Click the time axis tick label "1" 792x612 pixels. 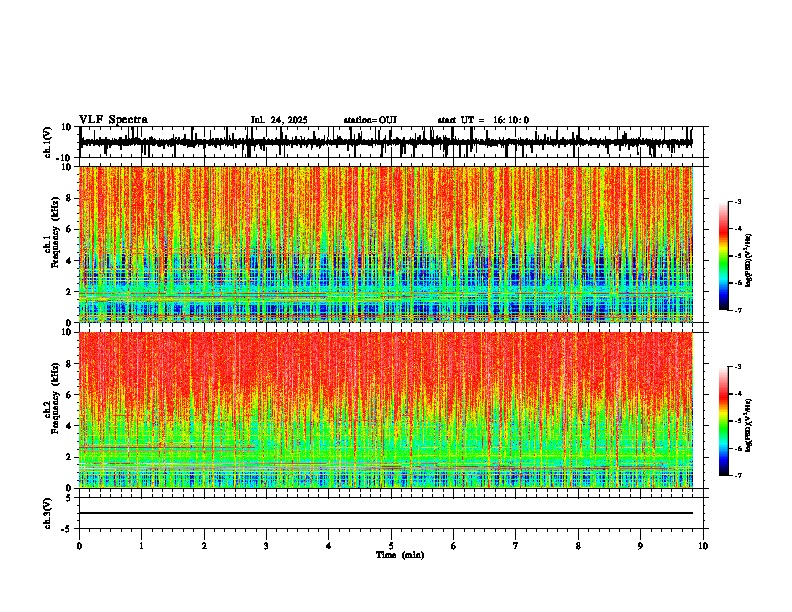pyautogui.click(x=141, y=546)
